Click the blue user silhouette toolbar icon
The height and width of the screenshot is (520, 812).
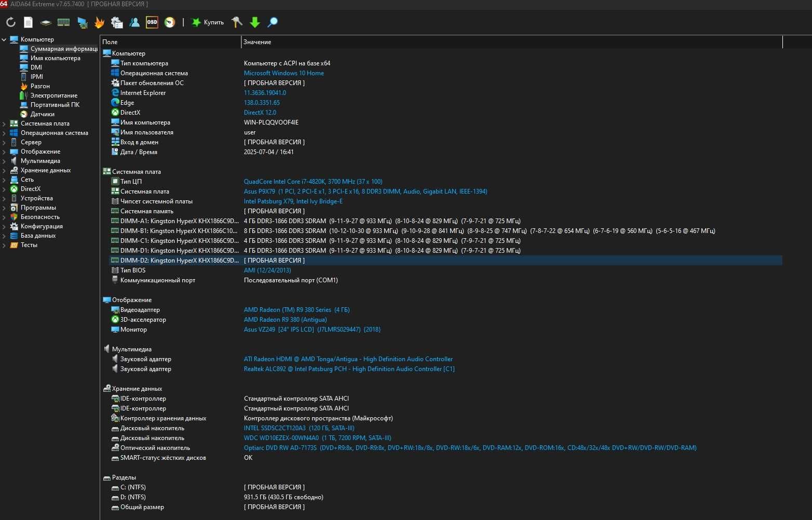(134, 22)
